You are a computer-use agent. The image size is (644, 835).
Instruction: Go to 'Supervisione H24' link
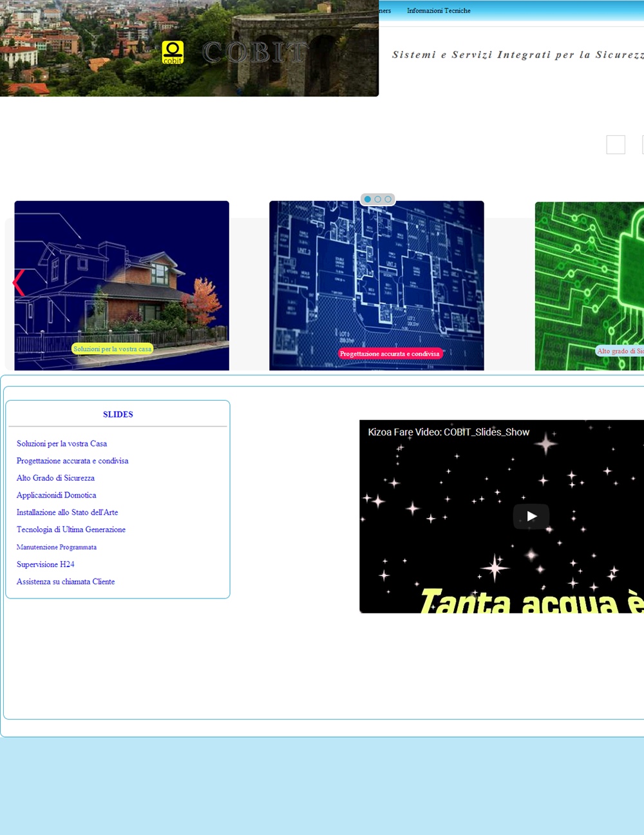(45, 564)
